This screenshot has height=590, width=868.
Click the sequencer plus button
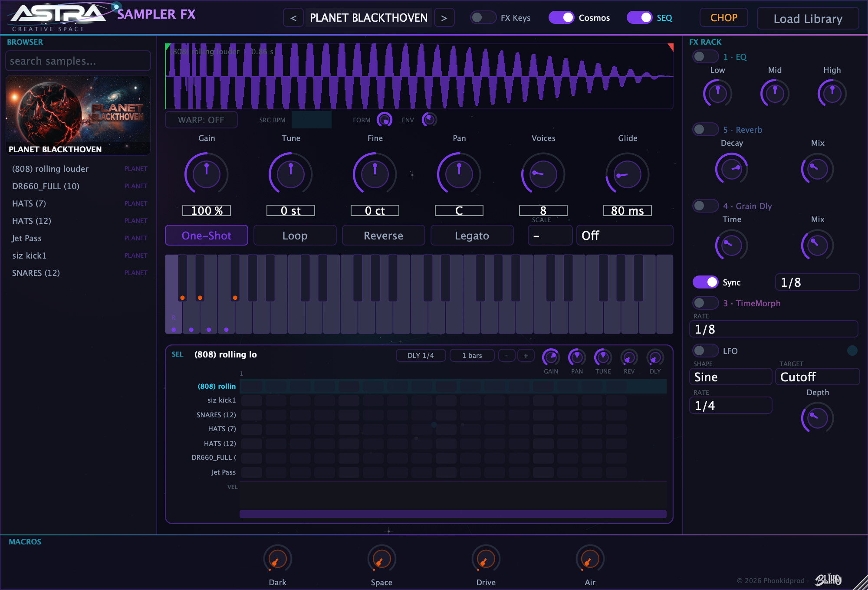coord(526,355)
